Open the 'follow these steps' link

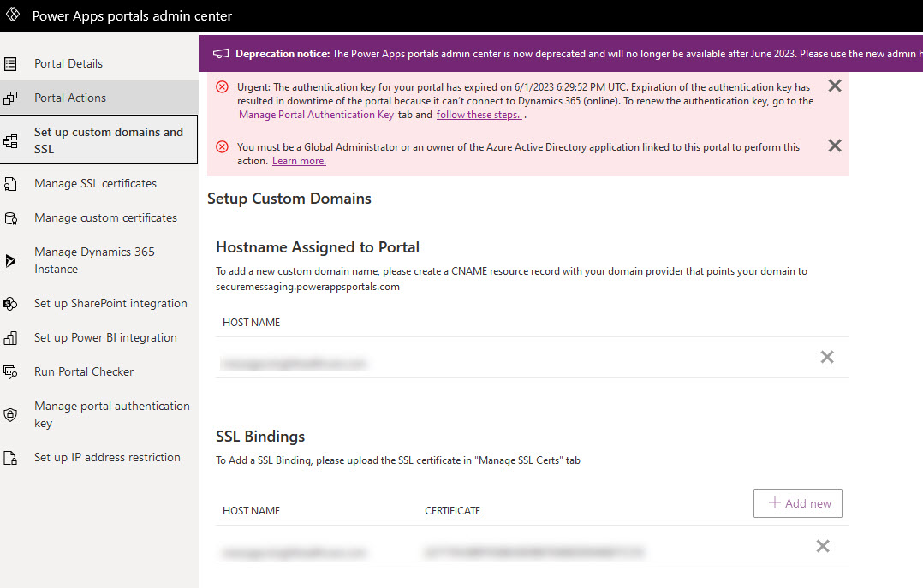(479, 115)
